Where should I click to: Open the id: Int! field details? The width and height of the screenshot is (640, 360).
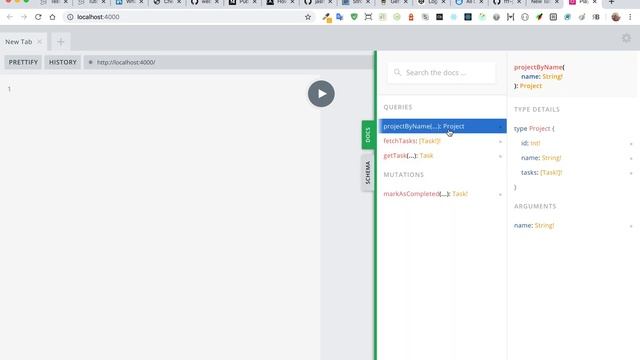click(531, 143)
